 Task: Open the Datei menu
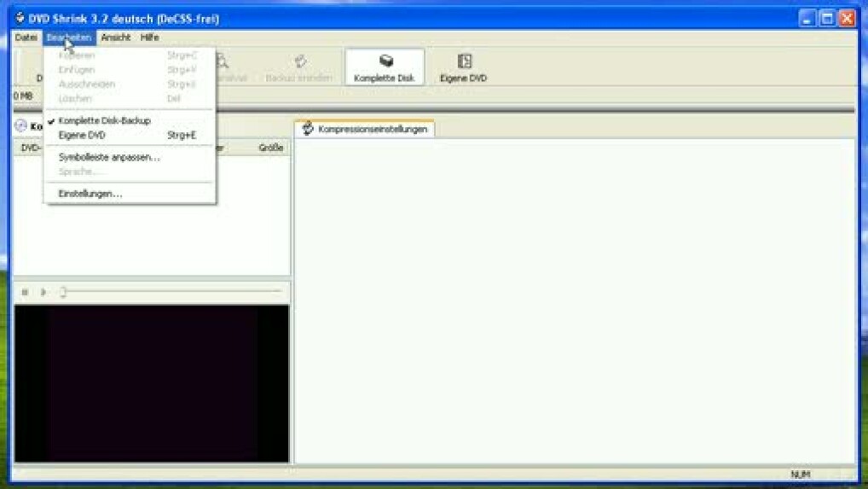(26, 38)
